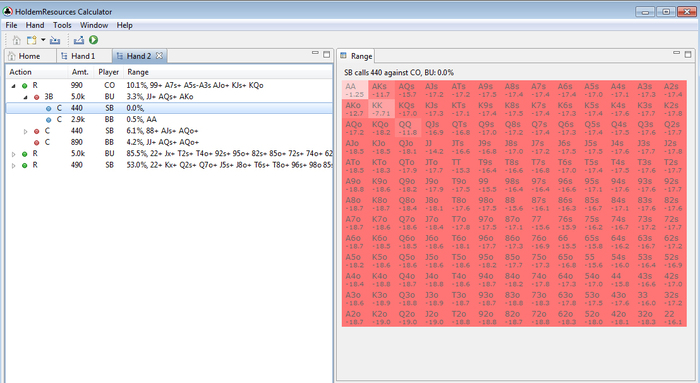The height and width of the screenshot is (383, 700).
Task: Expand the BU raise 5.0k 85.5% node
Action: (x=14, y=154)
